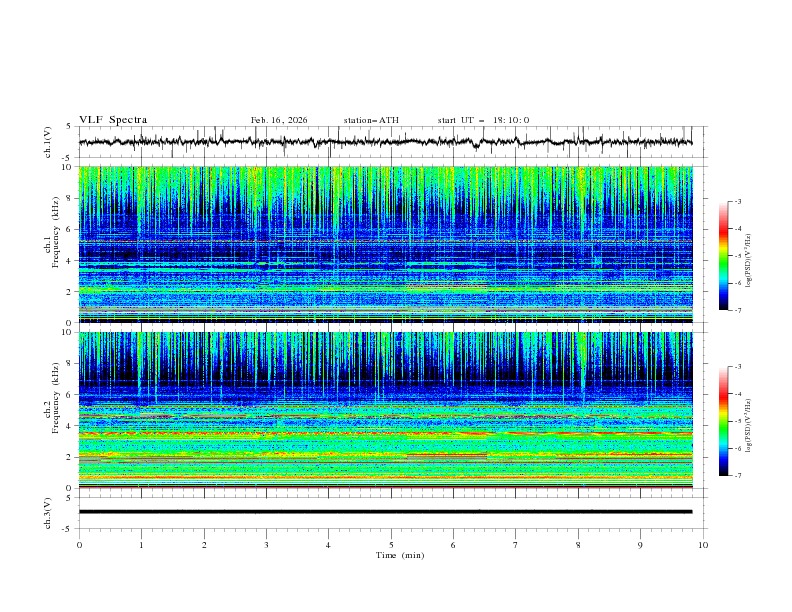
Task: Click the ch.2 'Frequency (kHz)' label
Action: [x=56, y=397]
